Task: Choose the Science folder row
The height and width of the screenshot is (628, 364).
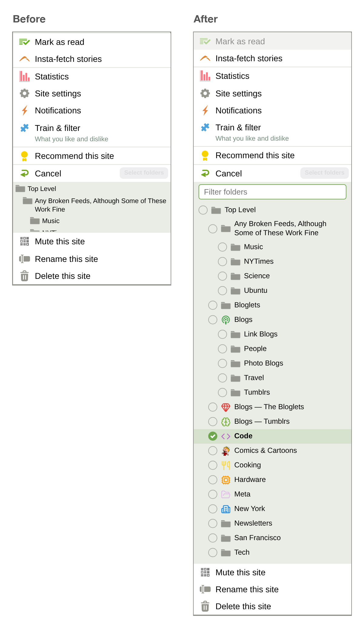Action: click(x=272, y=276)
